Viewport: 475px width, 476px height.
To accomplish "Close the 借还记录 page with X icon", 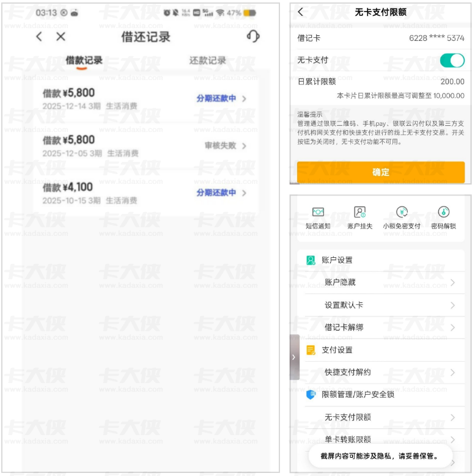I will tap(61, 37).
